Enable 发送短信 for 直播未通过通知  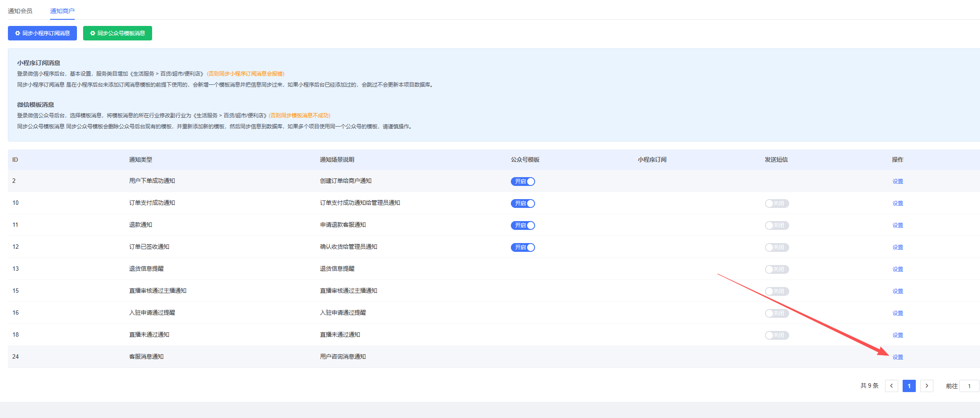[777, 335]
